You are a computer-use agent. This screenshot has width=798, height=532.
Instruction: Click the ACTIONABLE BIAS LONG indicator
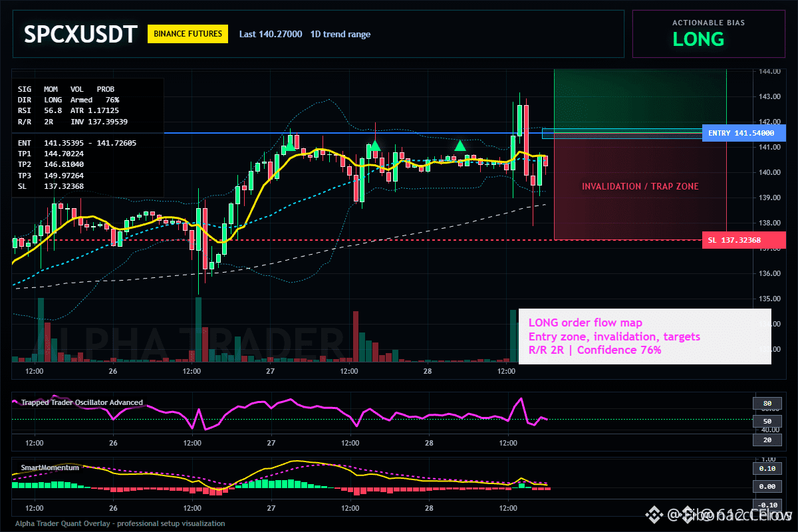tap(708, 33)
